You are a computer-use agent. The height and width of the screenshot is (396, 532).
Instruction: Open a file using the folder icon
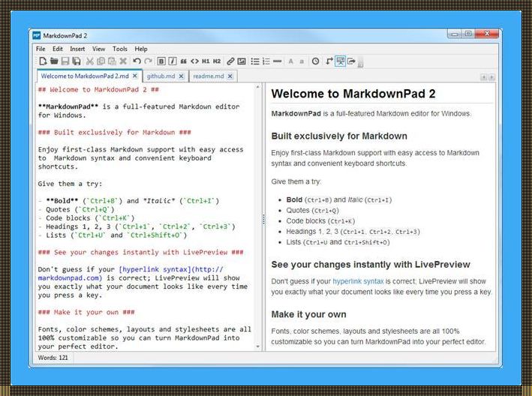click(x=54, y=61)
